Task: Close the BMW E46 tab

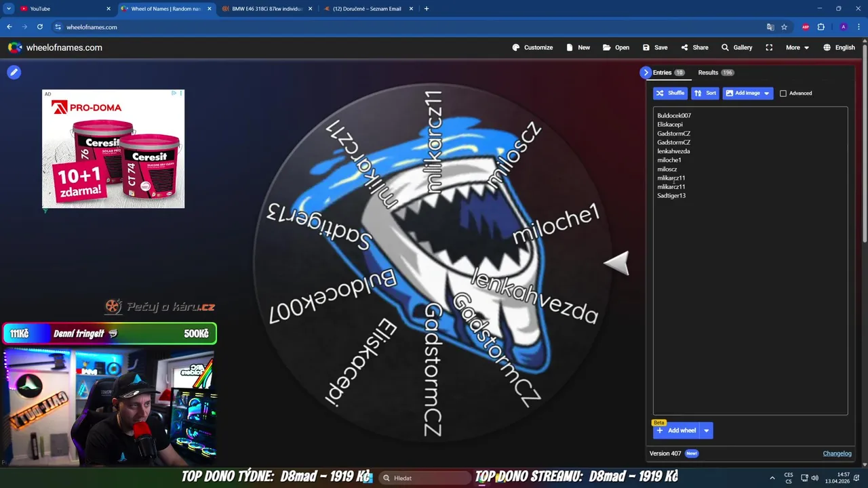Action: (311, 9)
